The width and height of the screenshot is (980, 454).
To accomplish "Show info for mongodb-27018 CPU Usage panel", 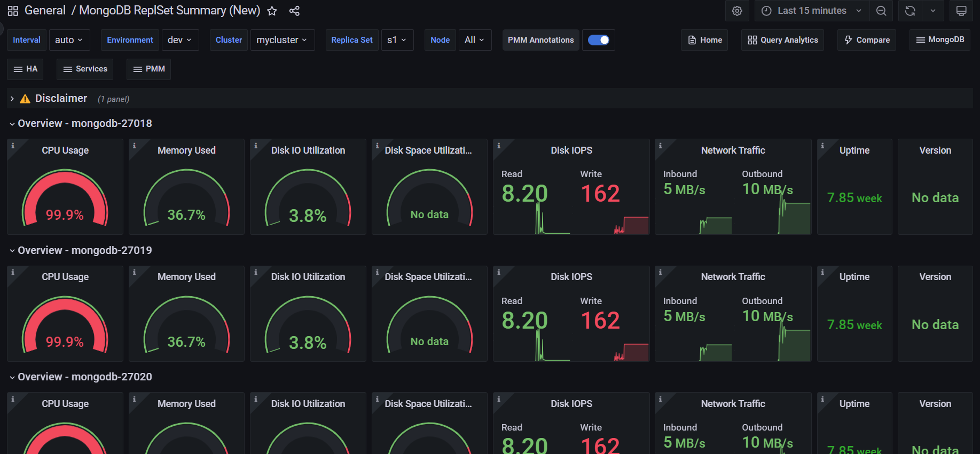I will click(13, 146).
